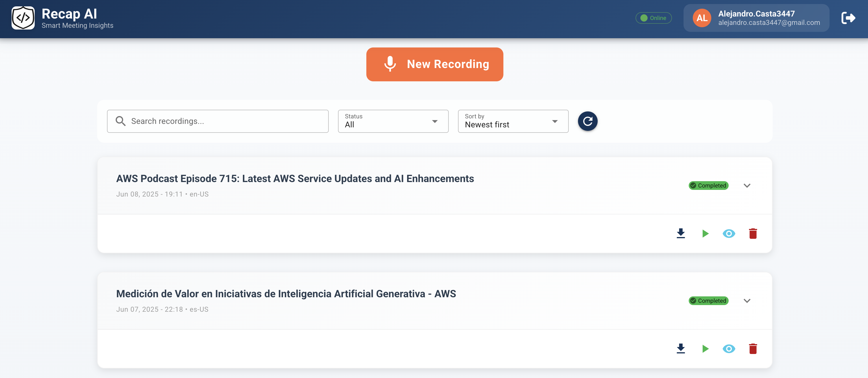The height and width of the screenshot is (378, 868).
Task: Click the Search recordings input field
Action: pos(222,121)
